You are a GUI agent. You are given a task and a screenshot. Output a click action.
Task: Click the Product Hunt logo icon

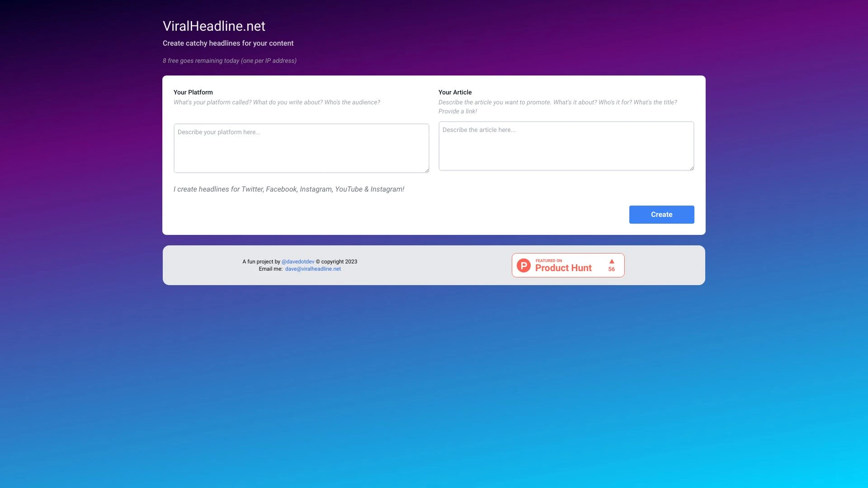point(524,265)
